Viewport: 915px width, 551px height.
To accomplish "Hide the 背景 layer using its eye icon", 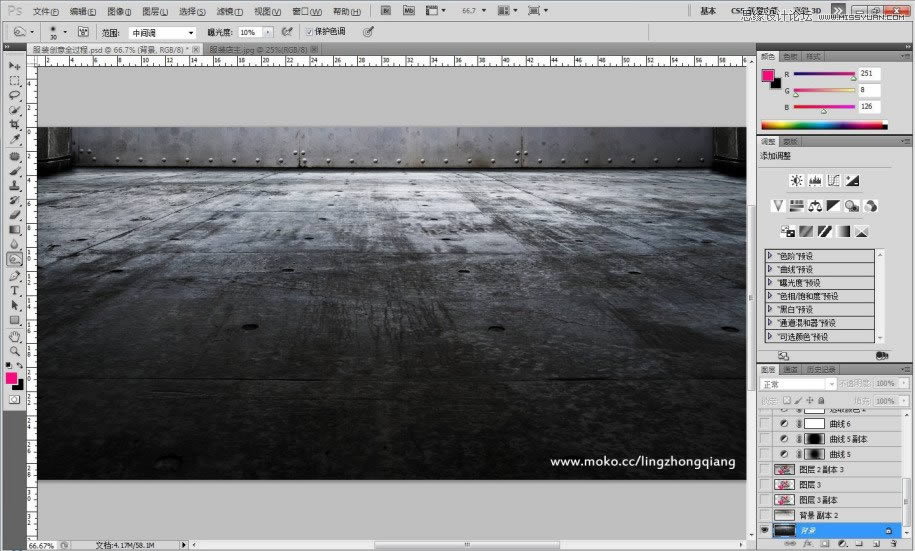I will tap(766, 529).
